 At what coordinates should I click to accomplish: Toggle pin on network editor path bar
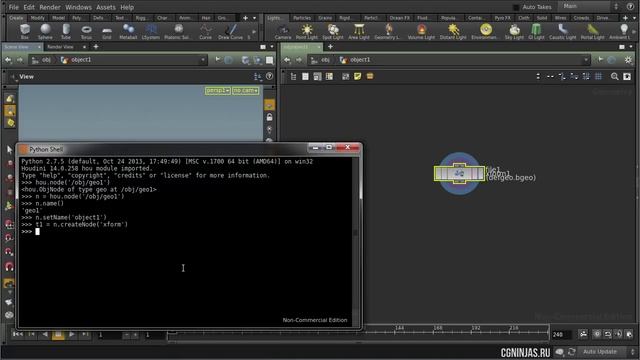pyautogui.click(x=600, y=60)
